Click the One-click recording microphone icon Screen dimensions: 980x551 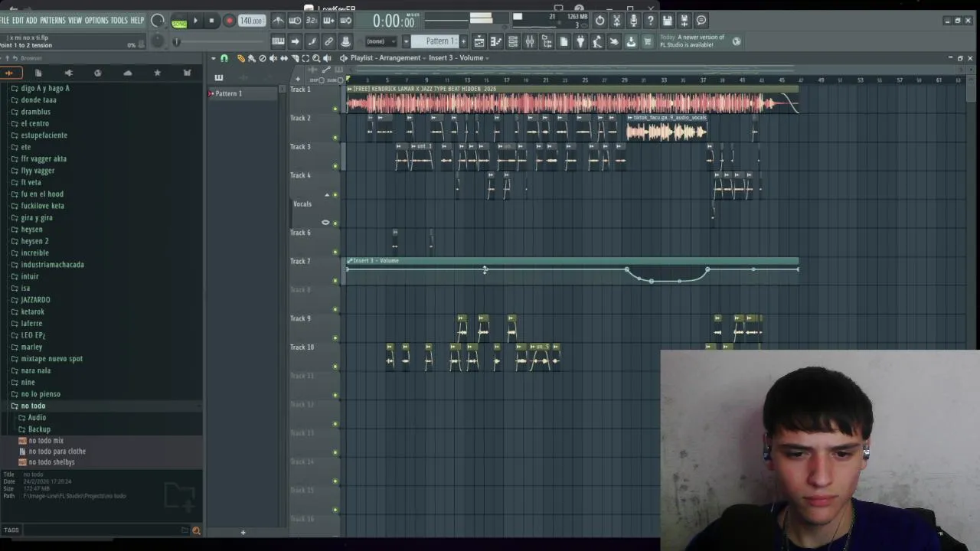[633, 21]
